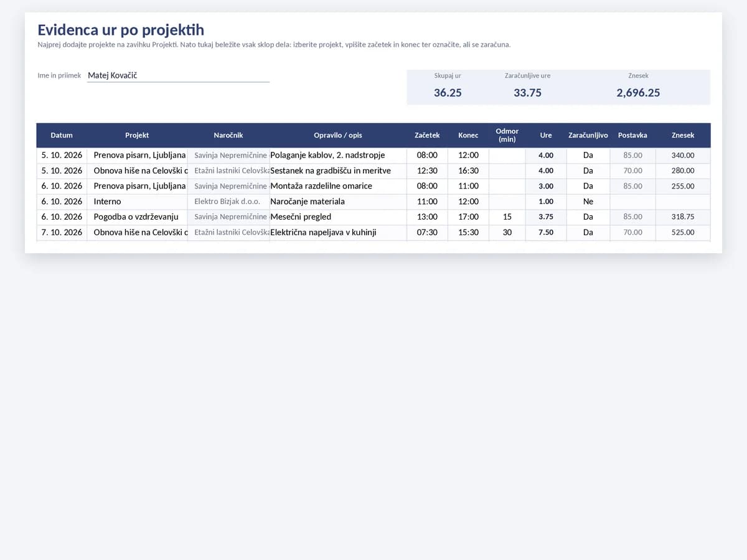The height and width of the screenshot is (560, 747).
Task: Select the amount 525.00
Action: click(x=683, y=232)
